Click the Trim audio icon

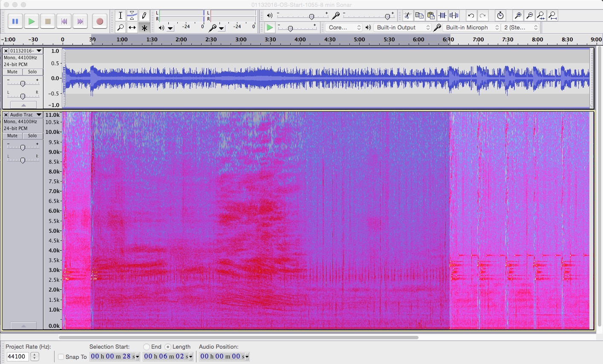pyautogui.click(x=442, y=16)
